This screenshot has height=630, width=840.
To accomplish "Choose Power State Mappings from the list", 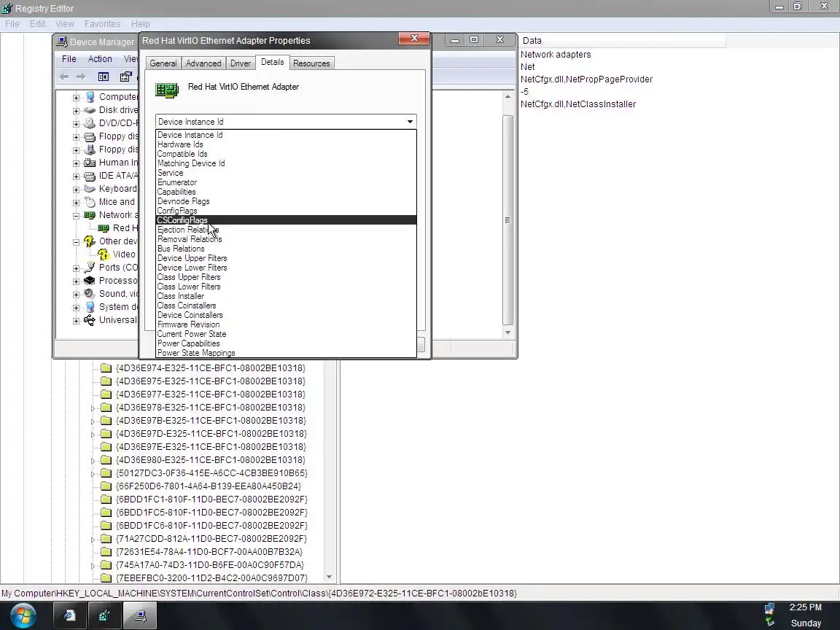I will point(286,353).
